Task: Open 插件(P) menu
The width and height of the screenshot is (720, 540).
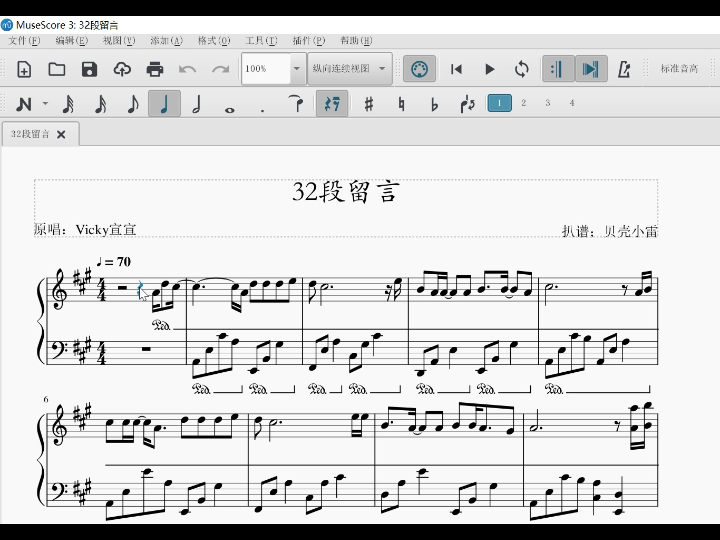Action: [309, 41]
